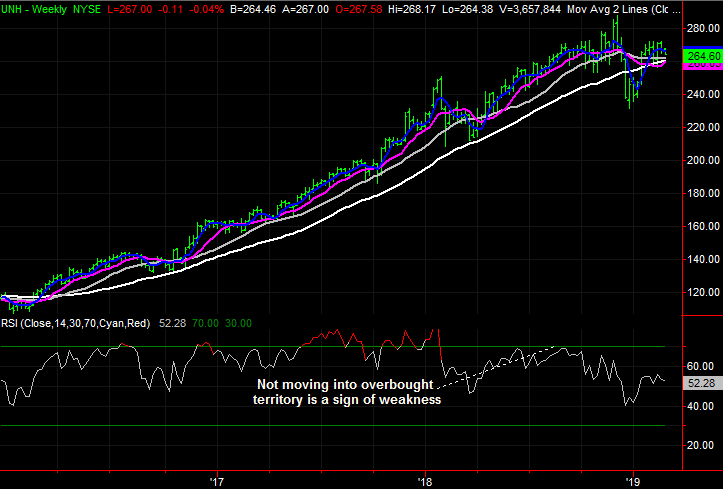Image resolution: width=723 pixels, height=489 pixels.
Task: Click the net change -0.11 value
Action: [x=170, y=9]
